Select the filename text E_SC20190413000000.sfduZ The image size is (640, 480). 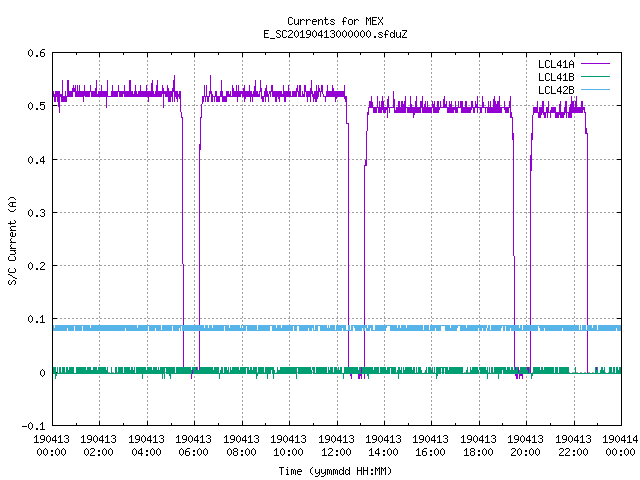(x=335, y=34)
